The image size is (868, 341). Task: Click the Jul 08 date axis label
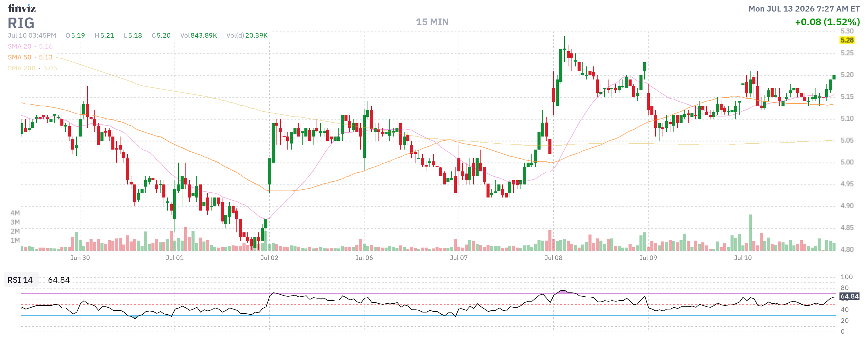[x=553, y=258]
